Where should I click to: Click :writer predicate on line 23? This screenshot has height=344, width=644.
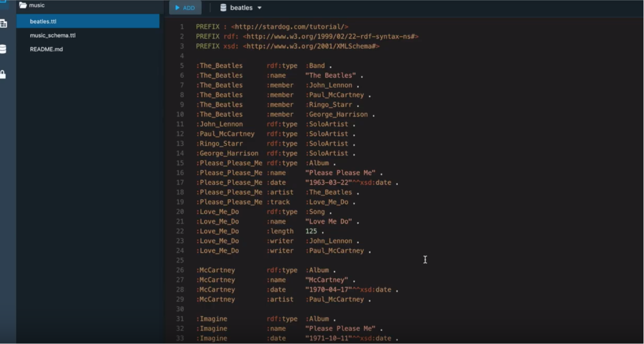[x=280, y=241]
